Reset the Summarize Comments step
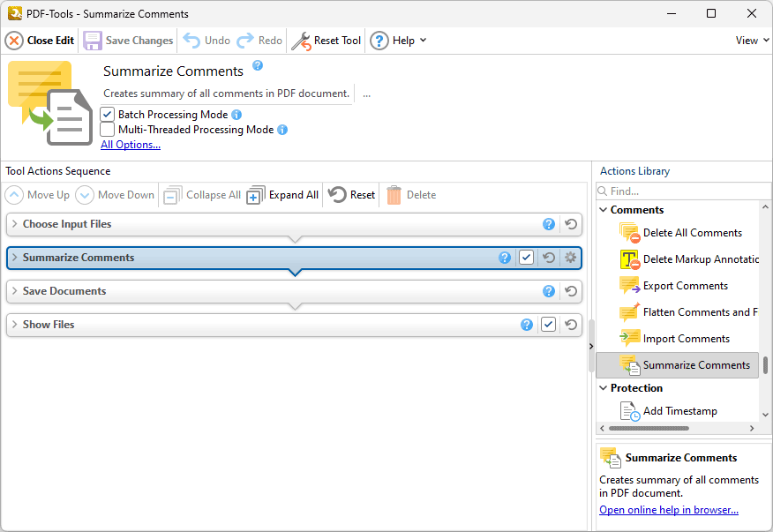Image resolution: width=773 pixels, height=532 pixels. tap(549, 258)
